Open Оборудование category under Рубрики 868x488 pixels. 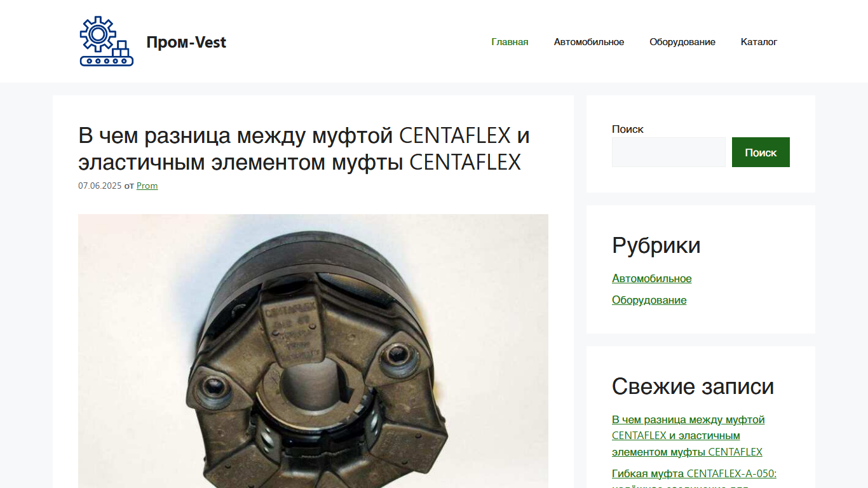649,300
